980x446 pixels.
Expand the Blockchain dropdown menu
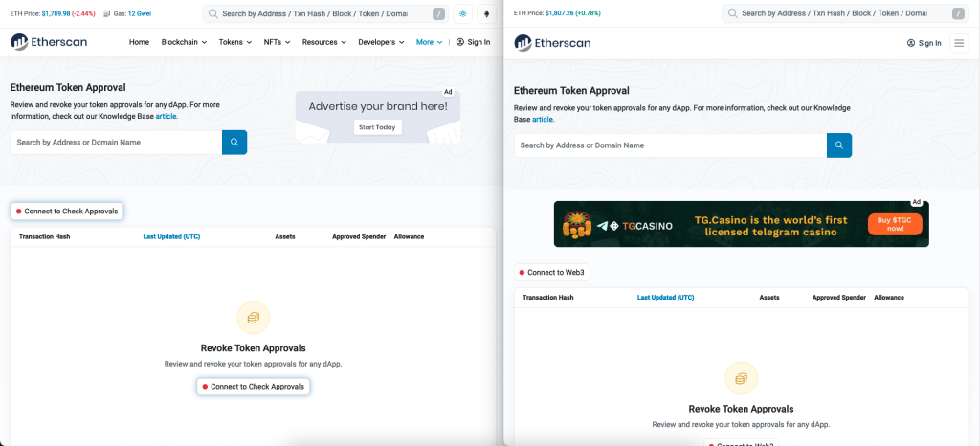tap(184, 42)
